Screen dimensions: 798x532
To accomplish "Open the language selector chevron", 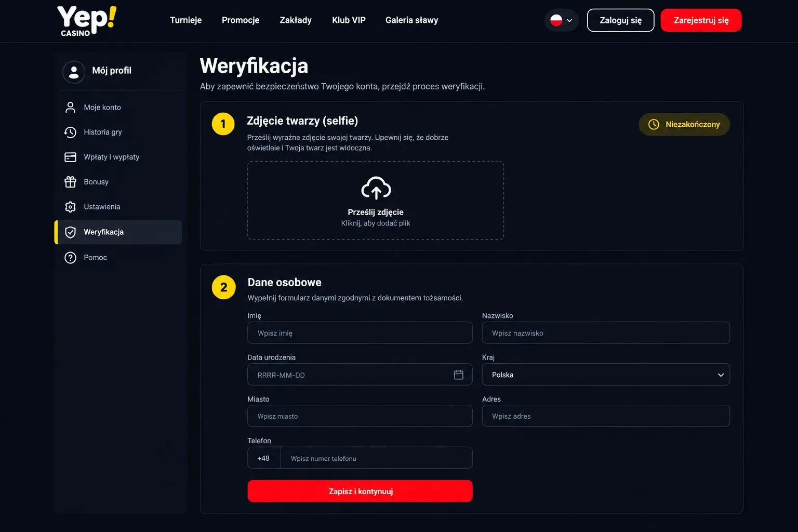I will (569, 21).
